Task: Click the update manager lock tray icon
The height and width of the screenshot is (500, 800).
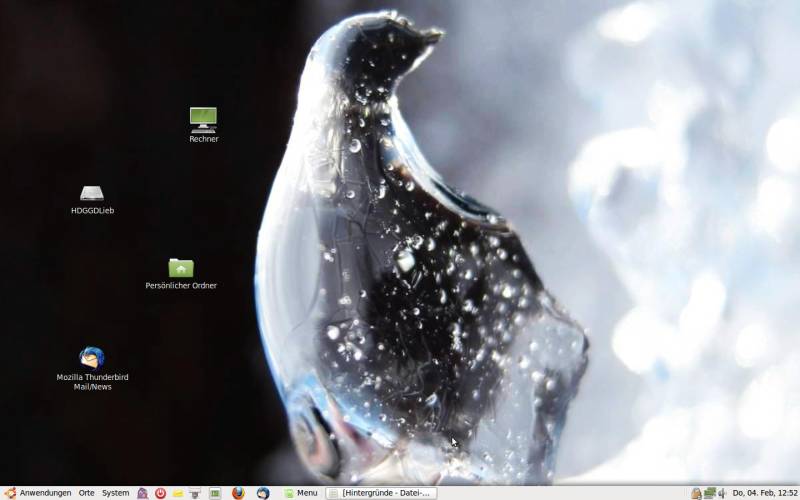Action: pyautogui.click(x=696, y=493)
